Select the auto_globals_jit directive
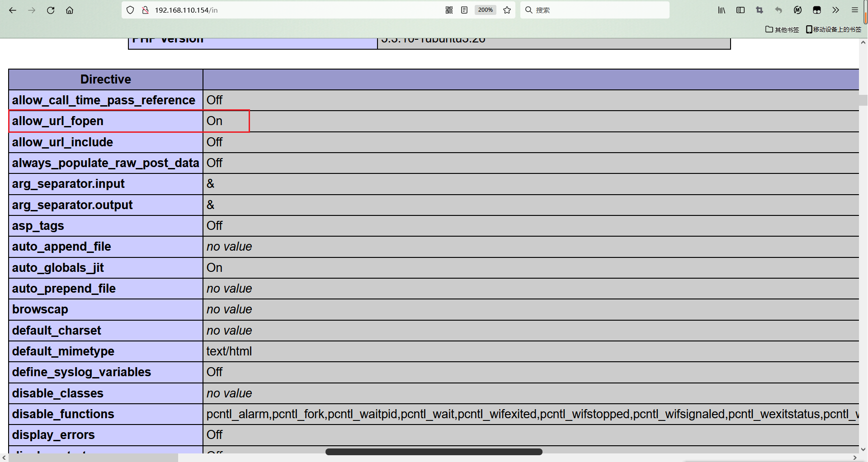 coord(58,268)
